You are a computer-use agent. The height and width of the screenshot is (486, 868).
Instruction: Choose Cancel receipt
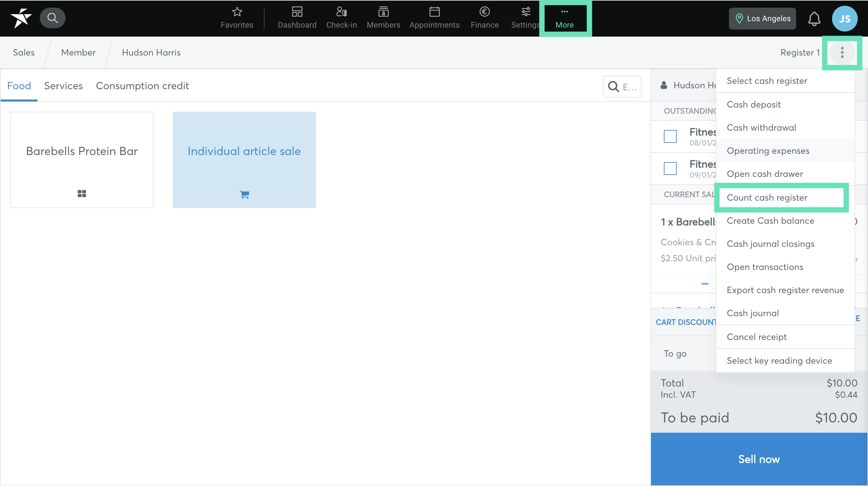coord(785,337)
